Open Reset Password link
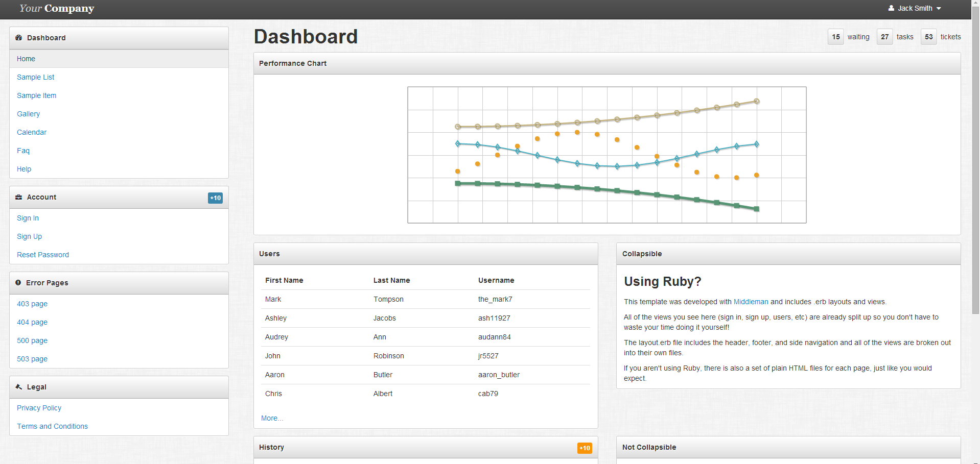Viewport: 980px width, 464px height. 43,255
